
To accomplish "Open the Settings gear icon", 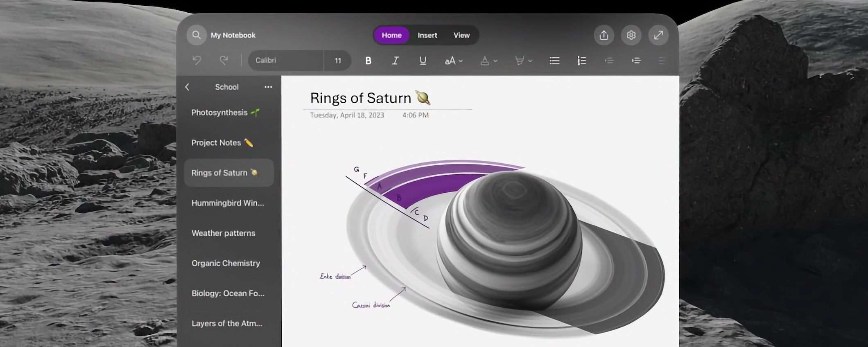I will 631,35.
